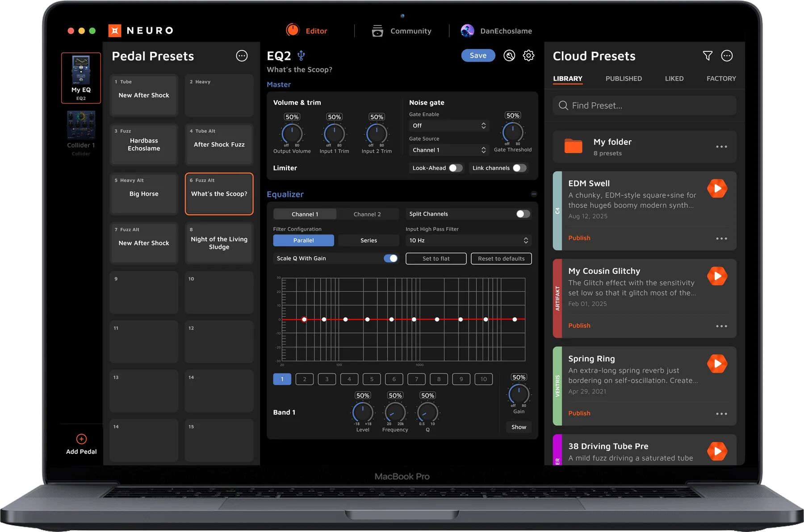Open the Gate Enable dropdown
Image resolution: width=804 pixels, height=532 pixels.
pyautogui.click(x=449, y=126)
